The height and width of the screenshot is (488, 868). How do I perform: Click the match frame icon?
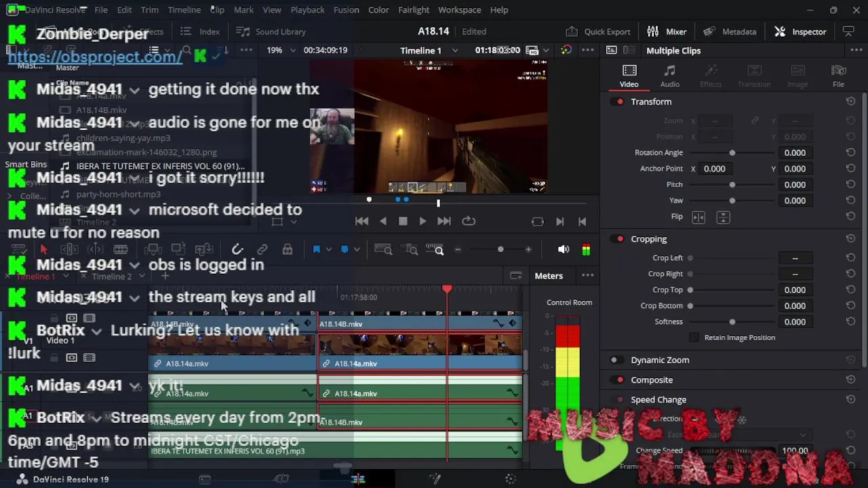click(537, 222)
